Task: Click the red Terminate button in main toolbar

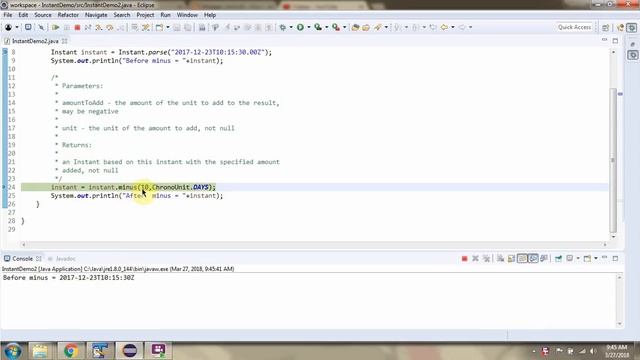Action: click(x=77, y=27)
